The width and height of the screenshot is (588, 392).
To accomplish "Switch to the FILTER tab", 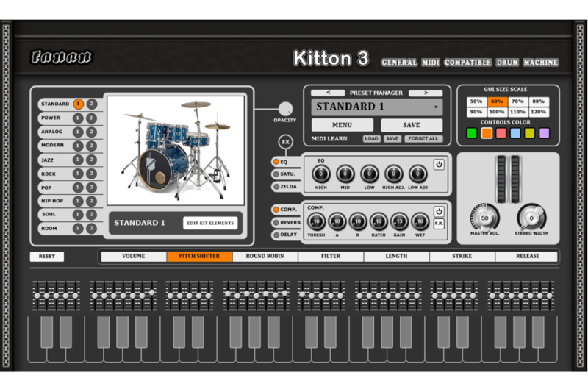I will 330,257.
